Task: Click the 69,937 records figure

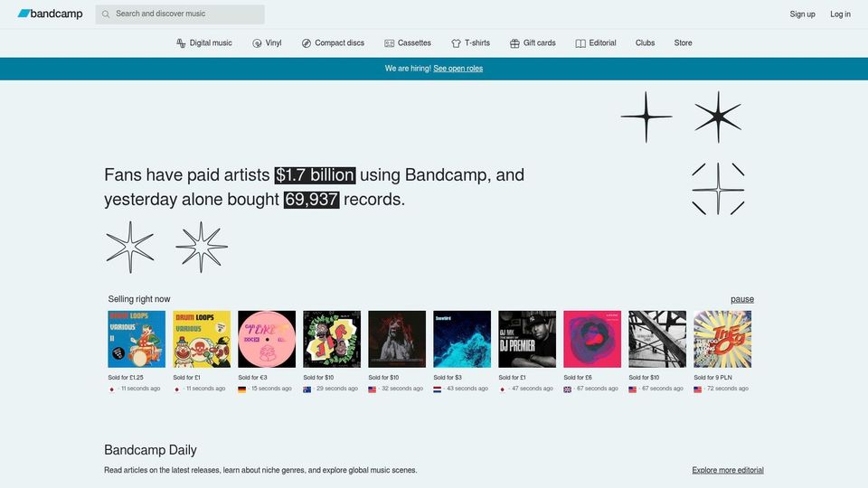Action: tap(311, 199)
